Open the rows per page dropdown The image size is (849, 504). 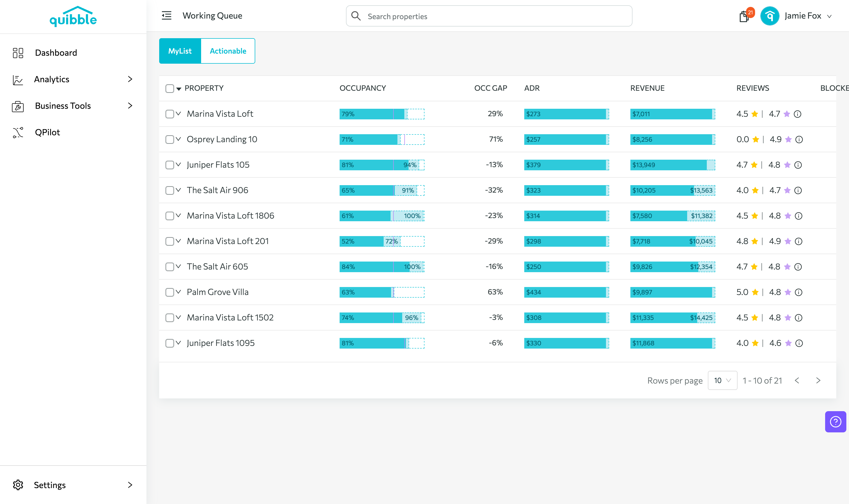pos(722,380)
